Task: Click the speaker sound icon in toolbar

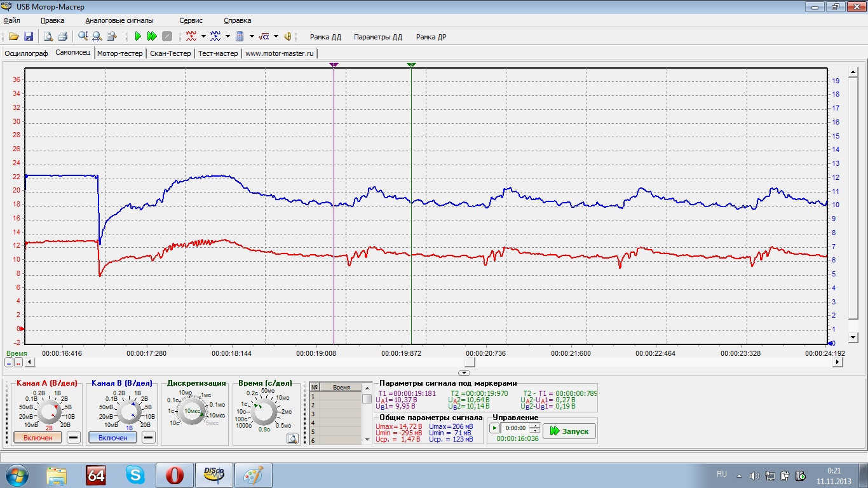Action: 288,37
